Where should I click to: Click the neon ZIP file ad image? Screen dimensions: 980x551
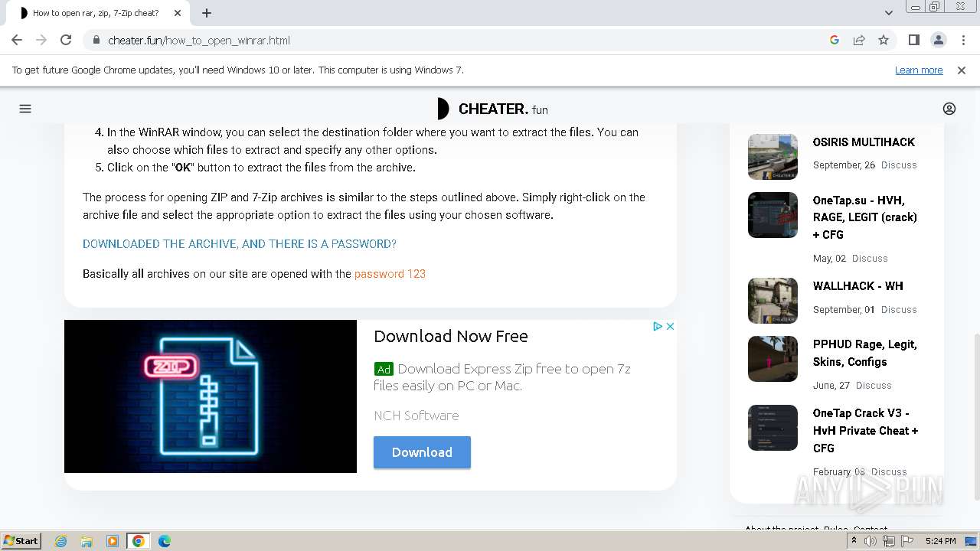211,396
